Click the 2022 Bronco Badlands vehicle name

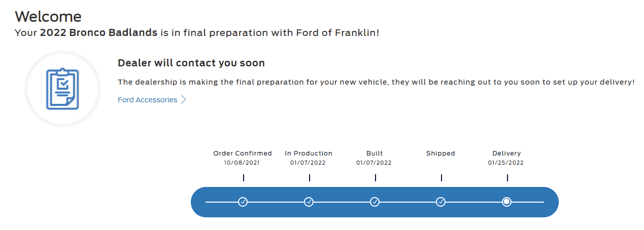pyautogui.click(x=99, y=32)
